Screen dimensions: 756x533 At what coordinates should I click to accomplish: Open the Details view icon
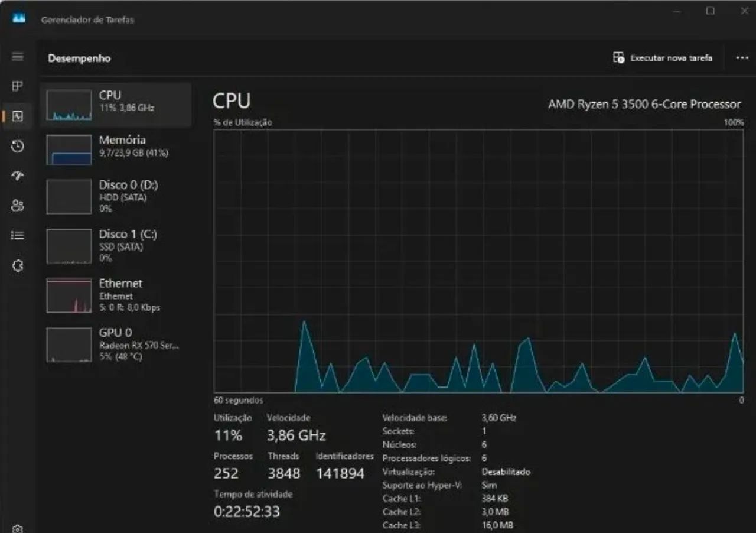(17, 235)
